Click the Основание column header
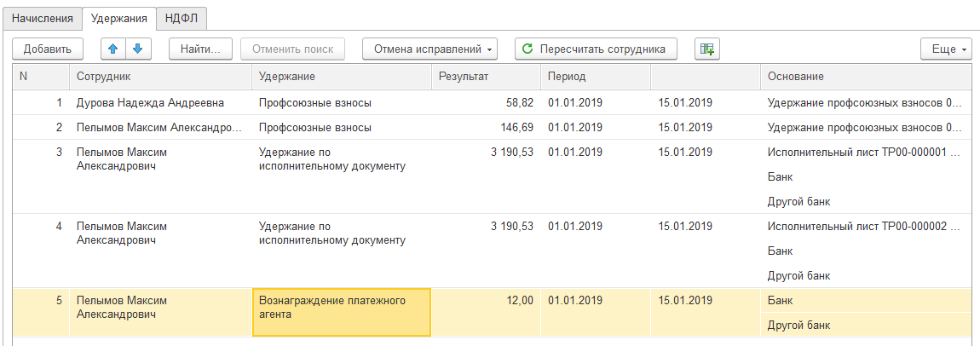This screenshot has width=980, height=346. [x=864, y=77]
